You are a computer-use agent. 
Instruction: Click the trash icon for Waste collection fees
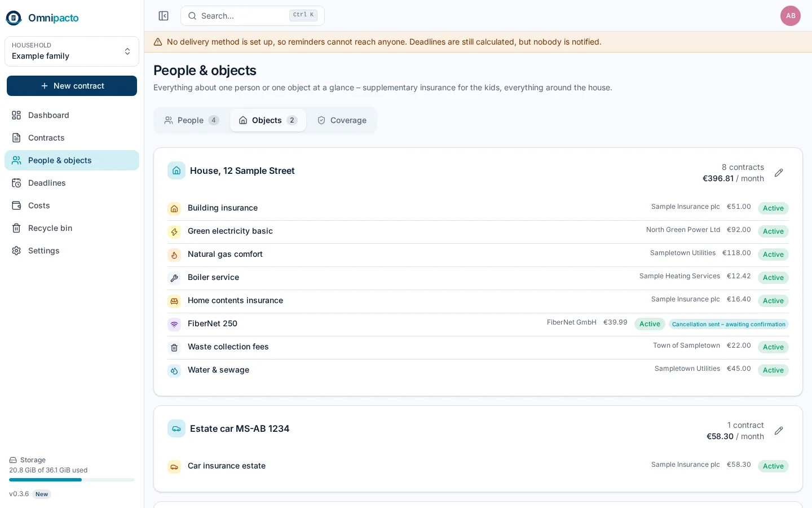pyautogui.click(x=174, y=348)
